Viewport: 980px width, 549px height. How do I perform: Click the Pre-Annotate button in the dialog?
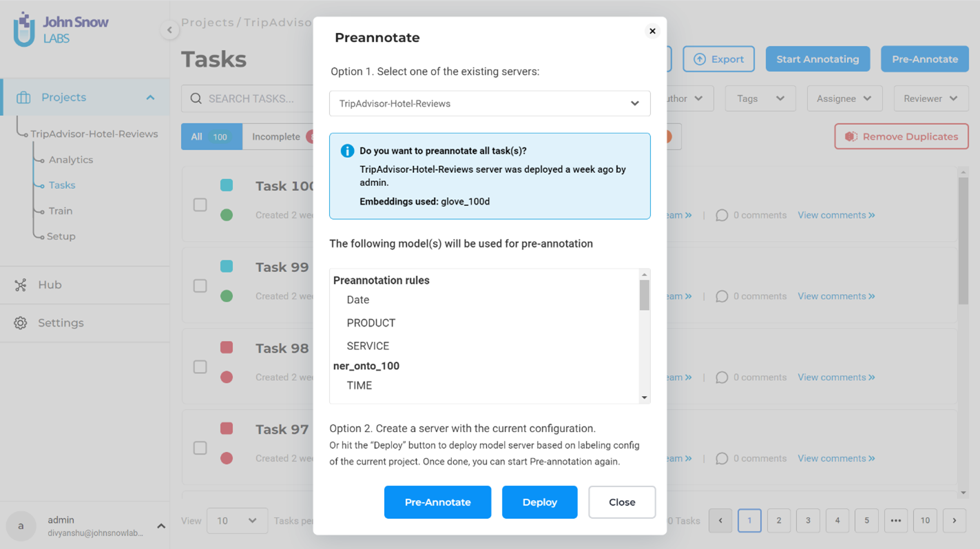[x=437, y=502]
